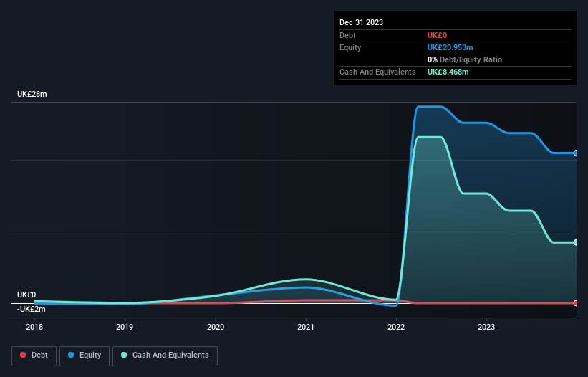Click the 2021 axis label

306,327
